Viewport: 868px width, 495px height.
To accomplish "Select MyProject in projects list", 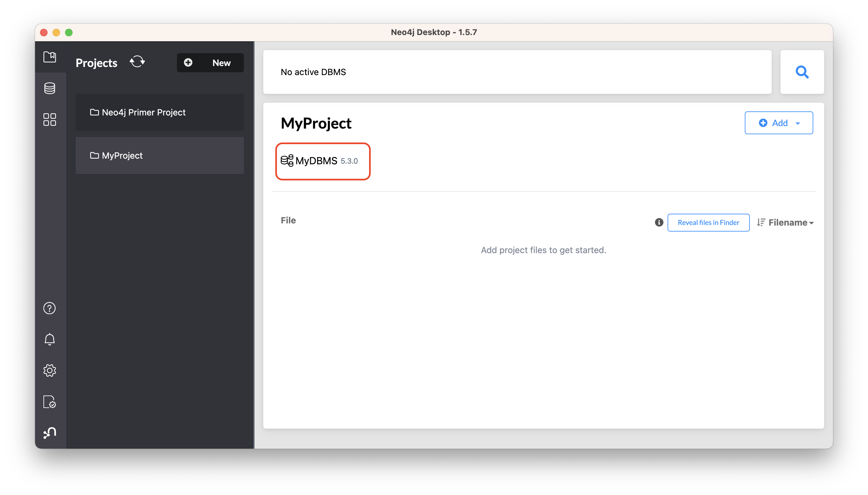I will point(160,156).
